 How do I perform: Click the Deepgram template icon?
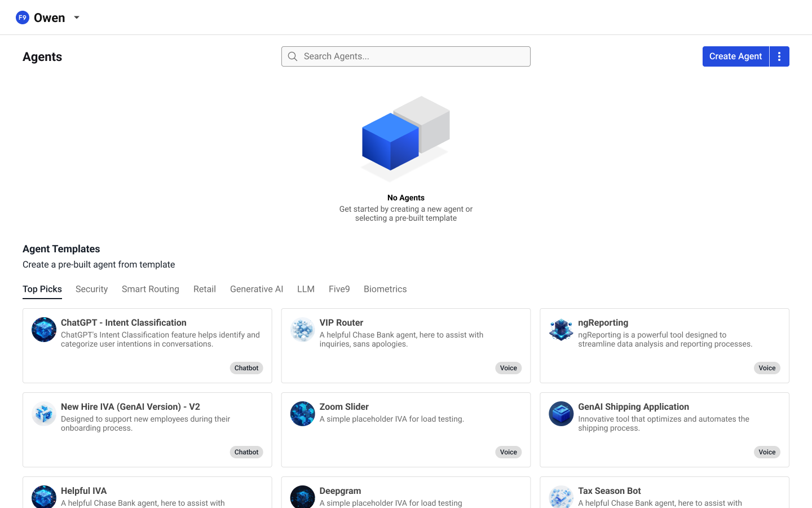(302, 497)
